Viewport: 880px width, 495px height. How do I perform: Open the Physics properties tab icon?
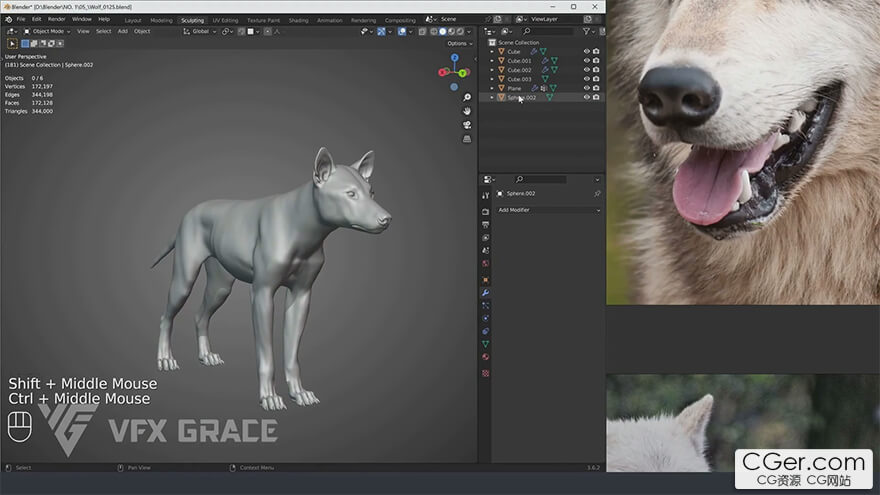coord(485,318)
